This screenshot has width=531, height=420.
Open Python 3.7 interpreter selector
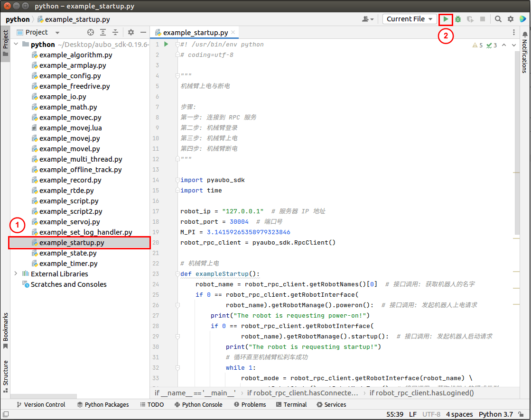(x=496, y=414)
